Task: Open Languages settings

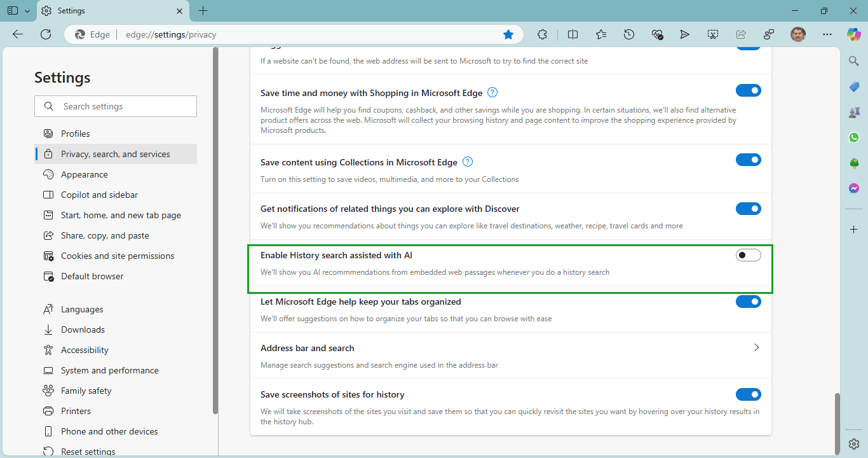Action: [x=116, y=309]
